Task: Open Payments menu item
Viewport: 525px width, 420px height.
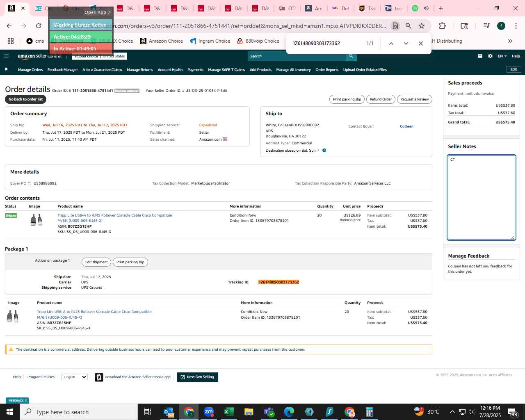Action: [x=196, y=70]
